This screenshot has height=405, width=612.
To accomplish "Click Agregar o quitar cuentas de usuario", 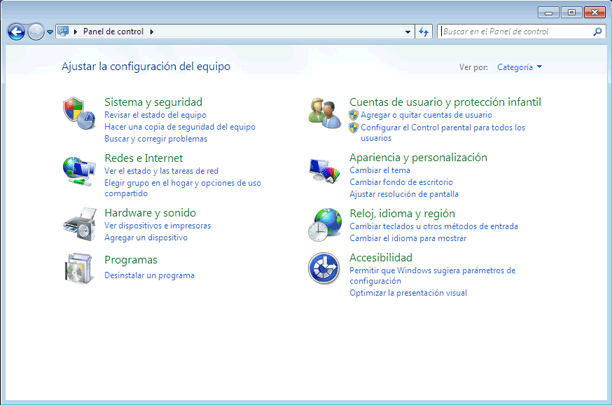I will pos(426,115).
